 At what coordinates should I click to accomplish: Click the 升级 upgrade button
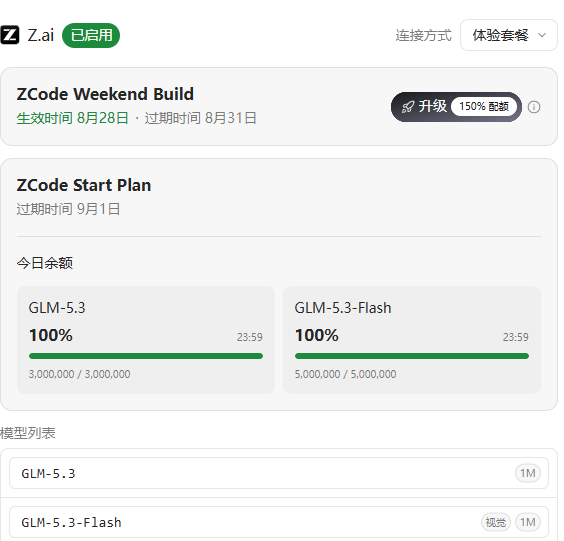pyautogui.click(x=456, y=107)
